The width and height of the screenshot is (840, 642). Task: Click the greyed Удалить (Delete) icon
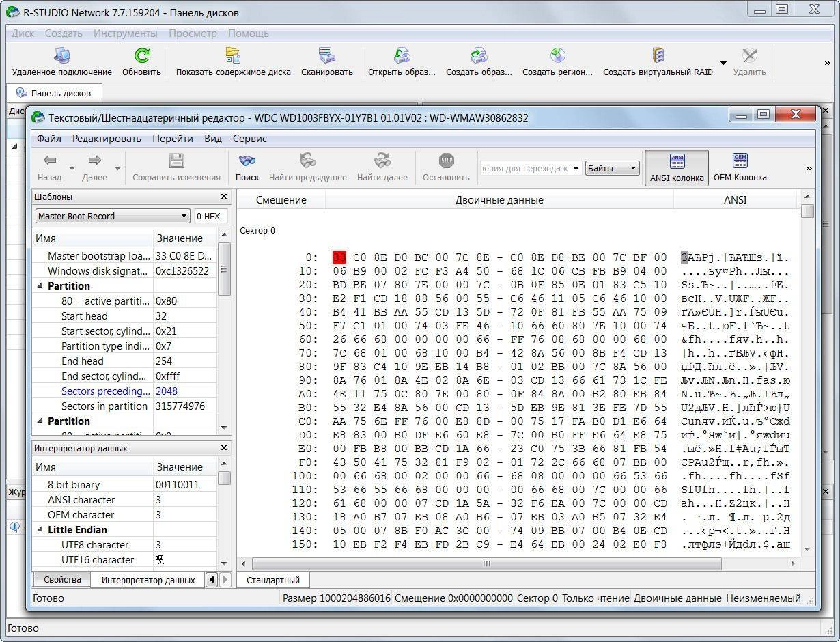pyautogui.click(x=749, y=56)
